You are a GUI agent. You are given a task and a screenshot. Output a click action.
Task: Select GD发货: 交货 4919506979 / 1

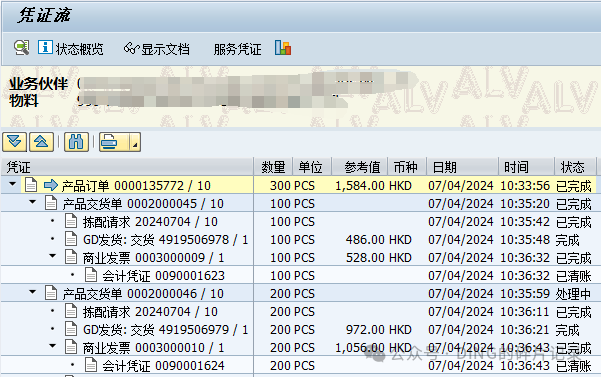pos(166,330)
